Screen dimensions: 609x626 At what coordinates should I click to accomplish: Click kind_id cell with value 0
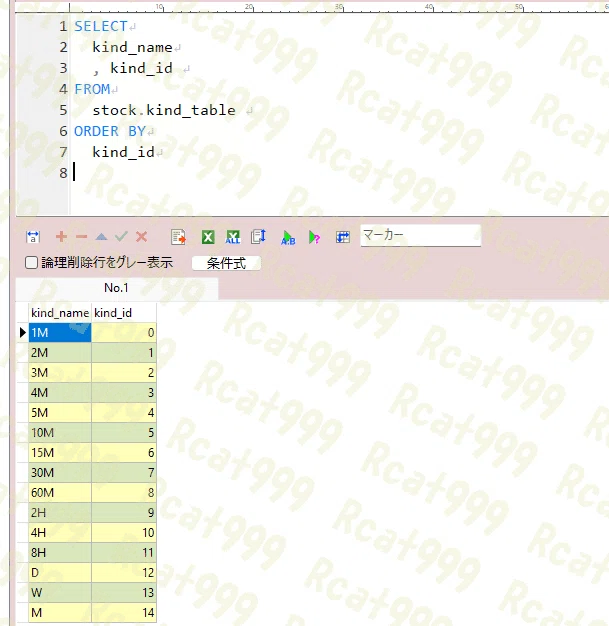tap(124, 333)
